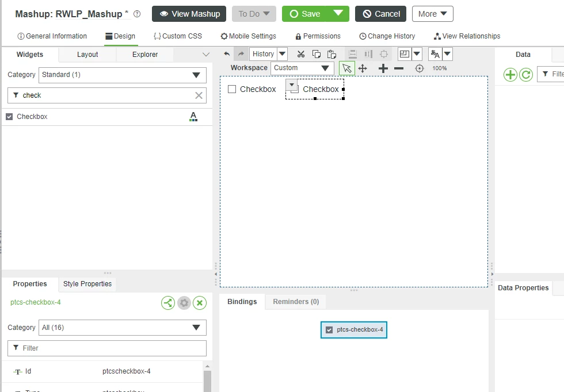Open the Permissions tab

(x=318, y=36)
